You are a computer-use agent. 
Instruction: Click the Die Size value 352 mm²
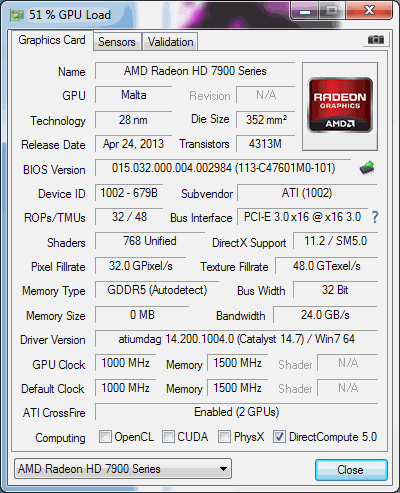(266, 120)
